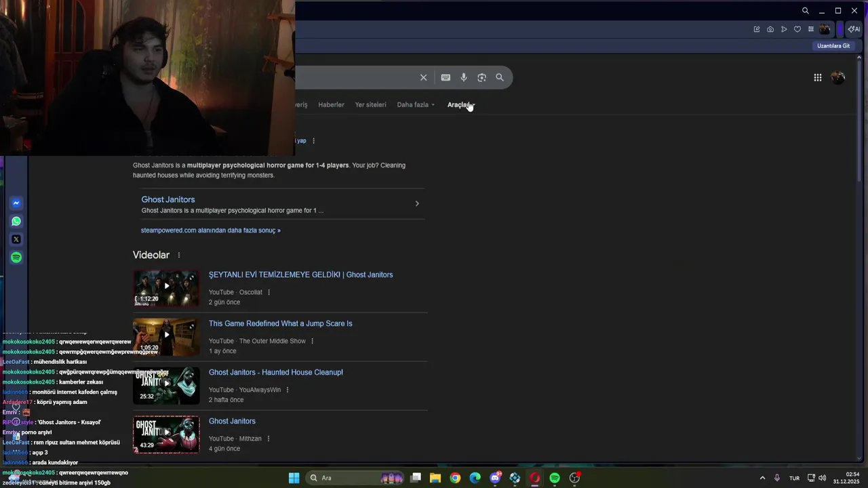
Task: Launch Microsoft Edge from the taskbar
Action: point(475,478)
